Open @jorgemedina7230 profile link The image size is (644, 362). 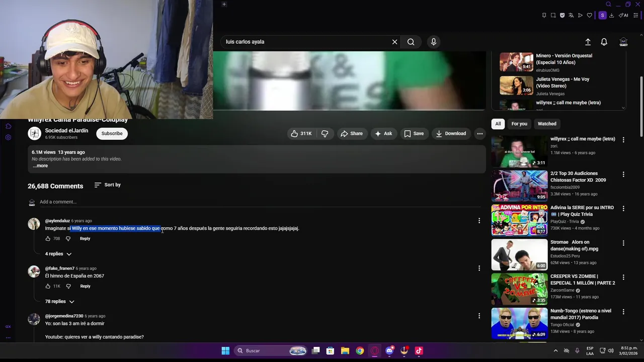(64, 316)
